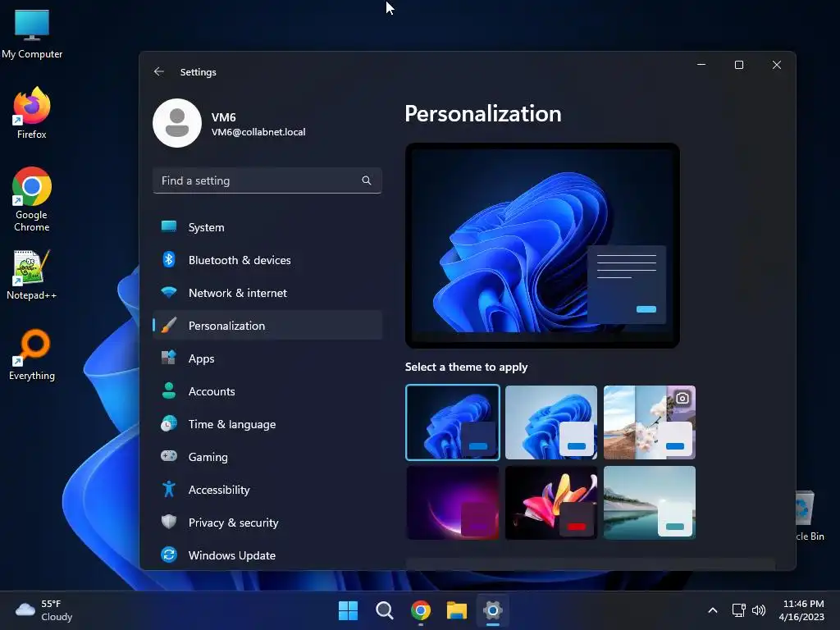
Task: Click the Wi-Fi Network icon in sidebar
Action: click(x=169, y=293)
